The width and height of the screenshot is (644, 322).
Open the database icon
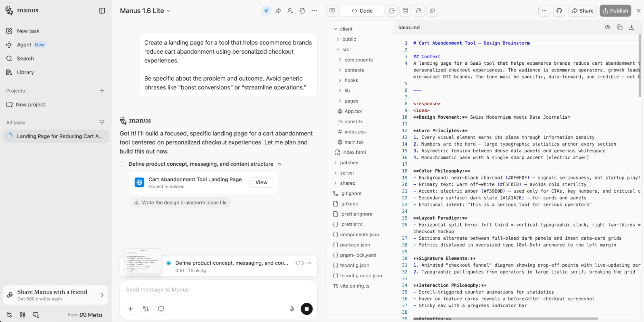(405, 11)
